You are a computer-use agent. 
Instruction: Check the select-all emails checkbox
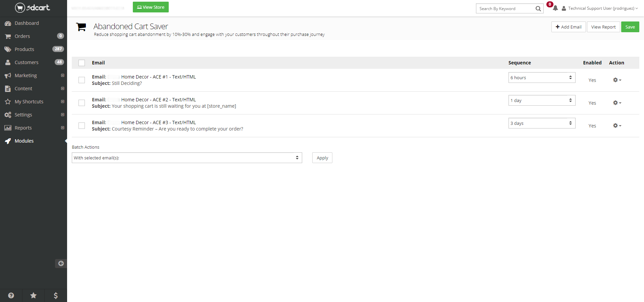pos(82,63)
